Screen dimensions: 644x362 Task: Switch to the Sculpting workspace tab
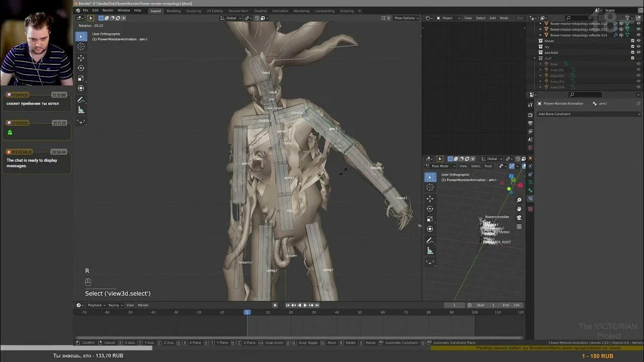point(194,11)
